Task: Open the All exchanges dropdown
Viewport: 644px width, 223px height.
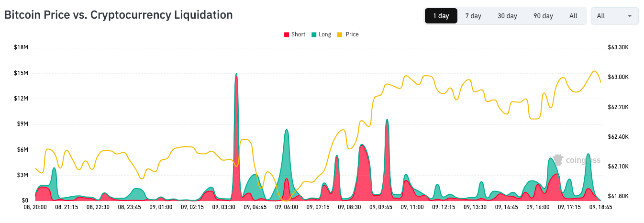Action: 615,16
